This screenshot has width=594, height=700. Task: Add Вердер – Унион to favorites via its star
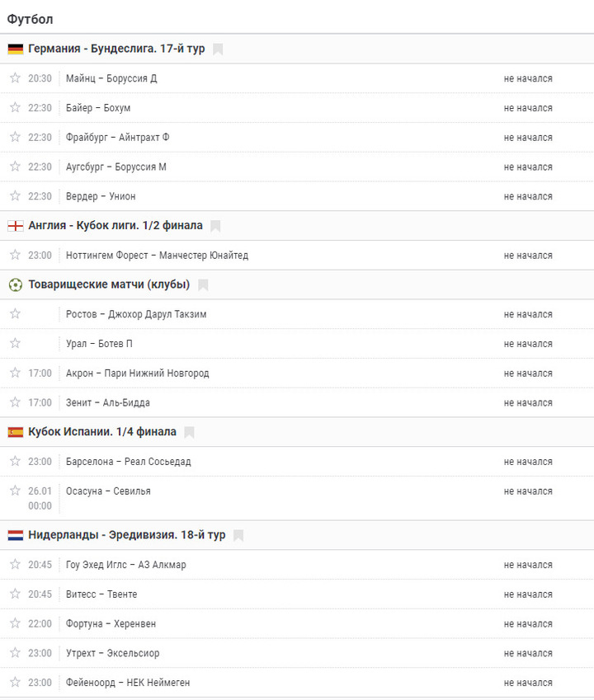click(15, 196)
